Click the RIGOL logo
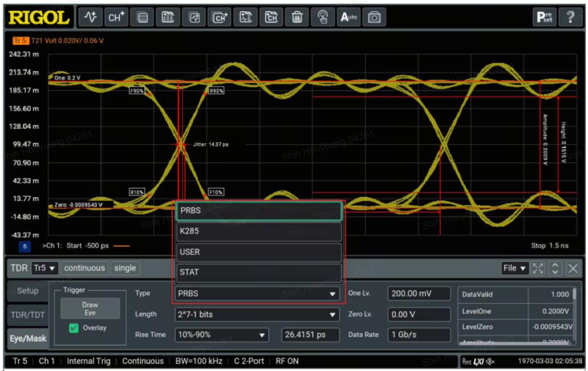Screen dimensions: 588x371 point(39,18)
